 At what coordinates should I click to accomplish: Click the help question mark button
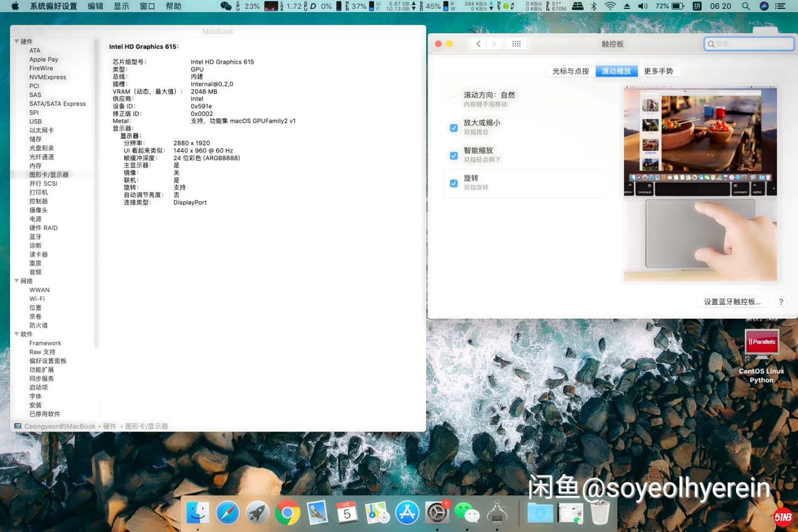(781, 301)
